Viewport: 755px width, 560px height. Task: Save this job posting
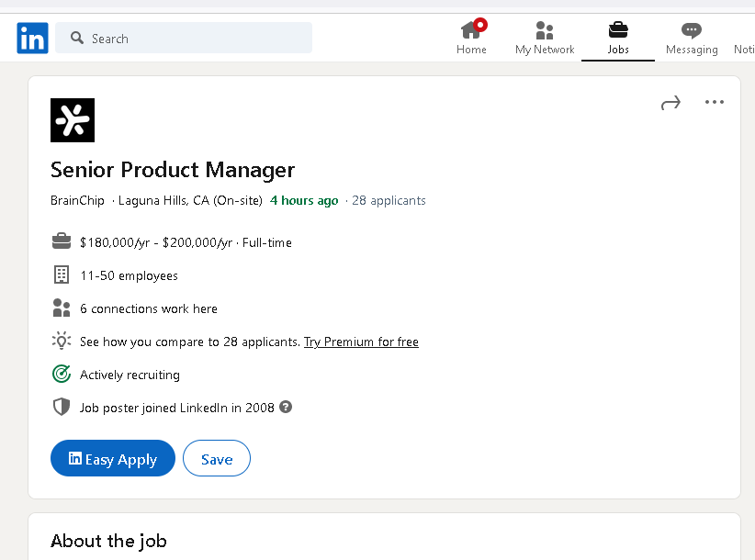click(217, 459)
